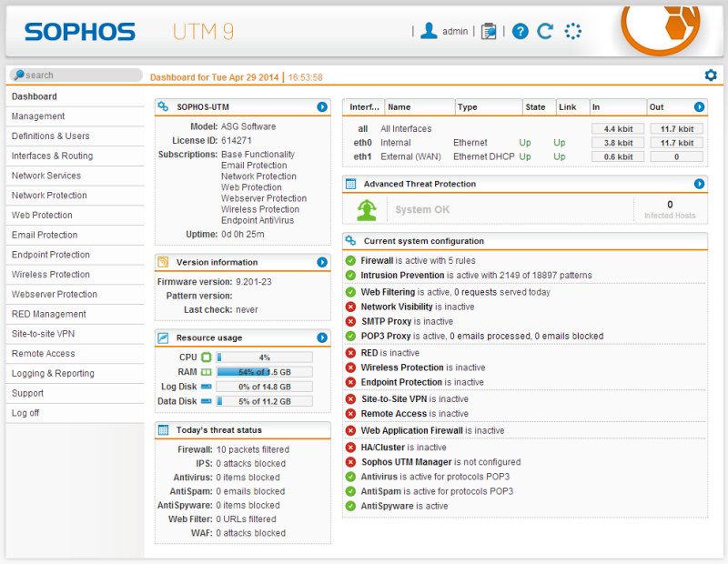
Task: Click red X icon beside SMTP Proxy
Action: (x=350, y=321)
